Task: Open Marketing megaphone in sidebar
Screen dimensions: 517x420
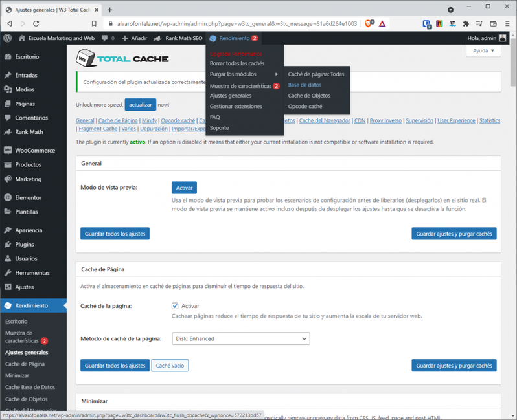Action: tap(8, 179)
